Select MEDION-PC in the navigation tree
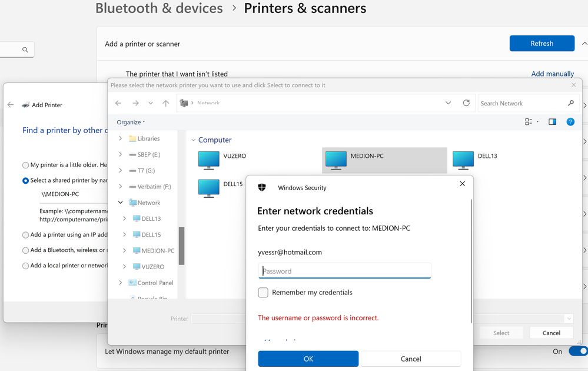This screenshot has height=371, width=588. [158, 251]
